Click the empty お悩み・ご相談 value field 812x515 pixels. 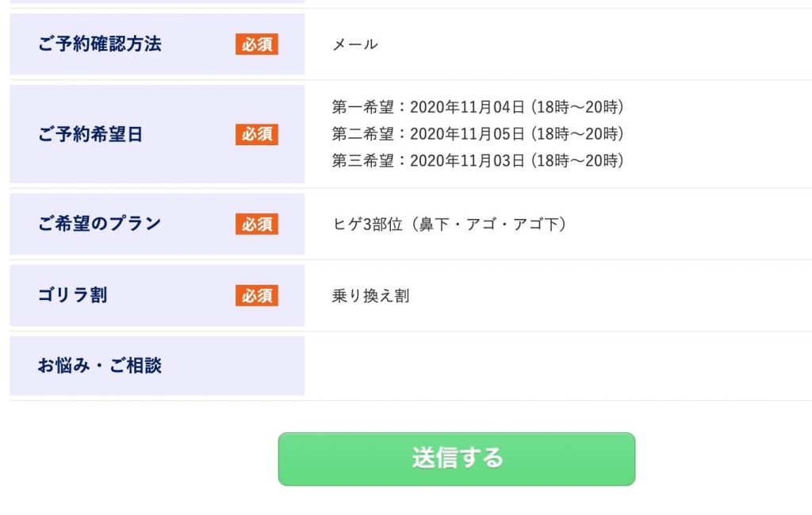pyautogui.click(x=555, y=366)
